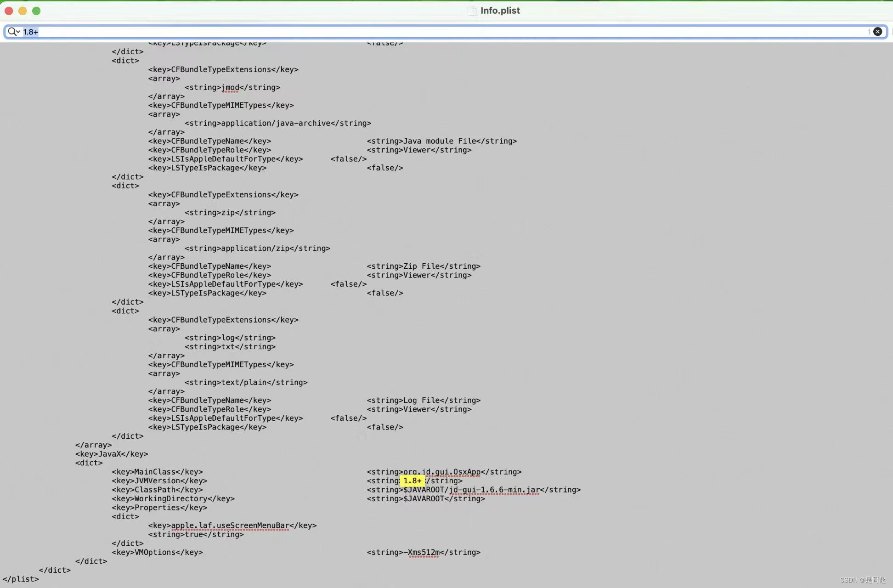Click the Java module File string
Screen dimensions: 893x588
[442, 141]
